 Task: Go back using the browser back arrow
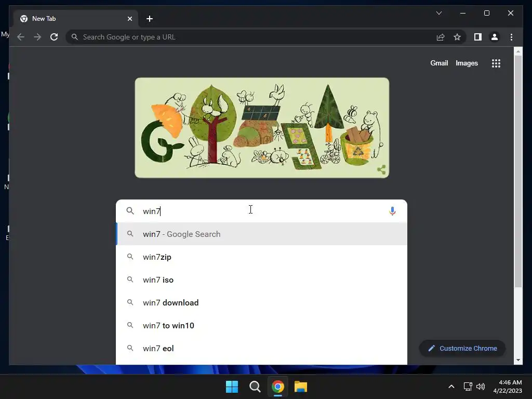click(x=21, y=37)
